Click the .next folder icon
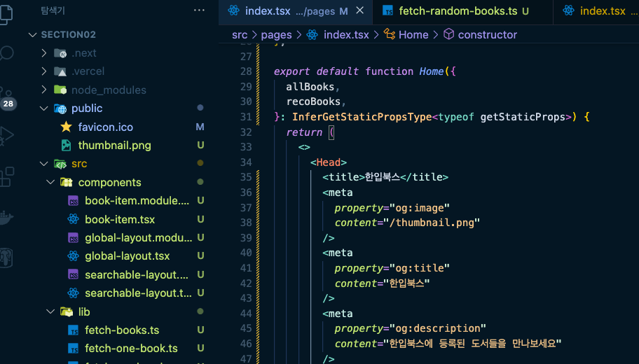This screenshot has width=639, height=364. [60, 53]
